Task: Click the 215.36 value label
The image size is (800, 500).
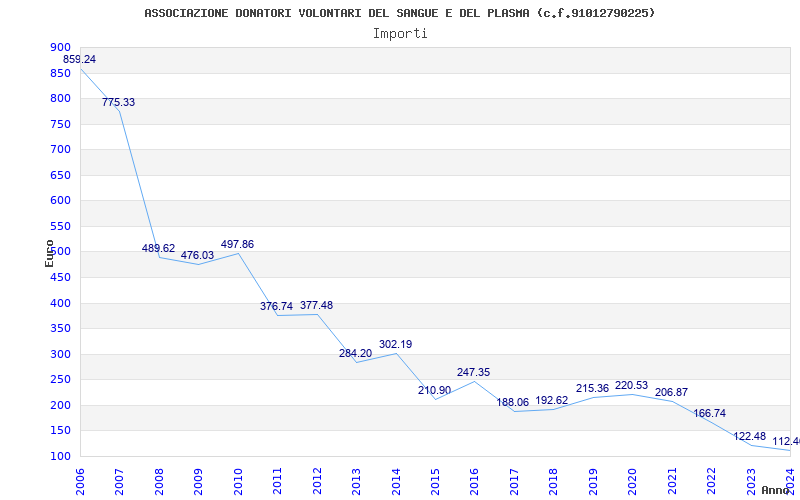Action: [x=592, y=388]
